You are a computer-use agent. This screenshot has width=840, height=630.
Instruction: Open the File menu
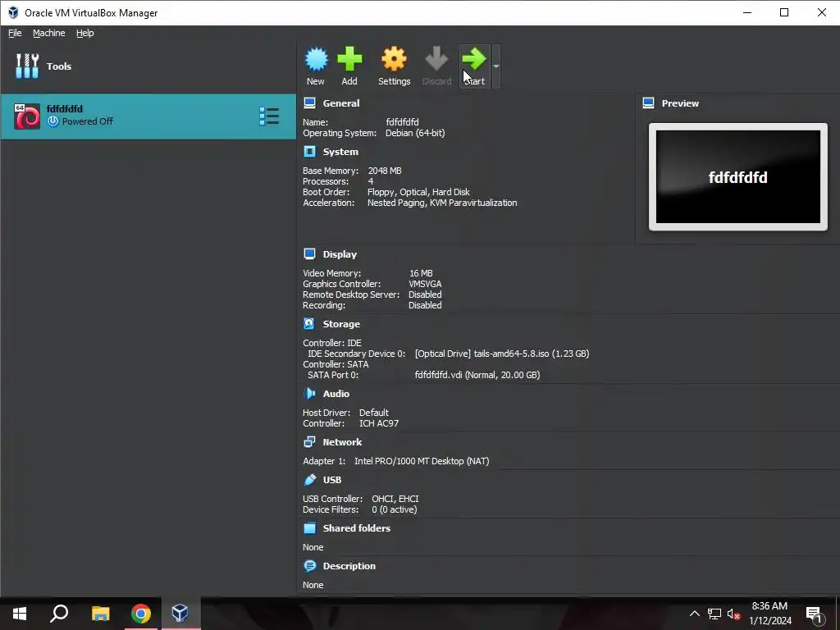(15, 33)
